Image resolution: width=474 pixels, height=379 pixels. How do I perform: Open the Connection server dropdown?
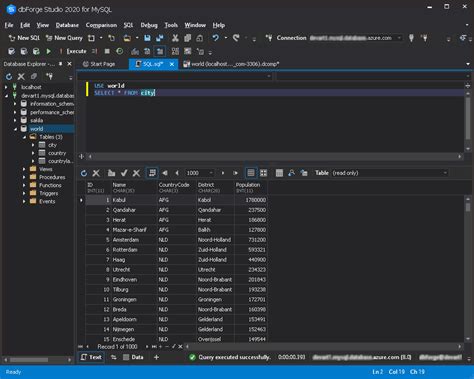pyautogui.click(x=355, y=38)
